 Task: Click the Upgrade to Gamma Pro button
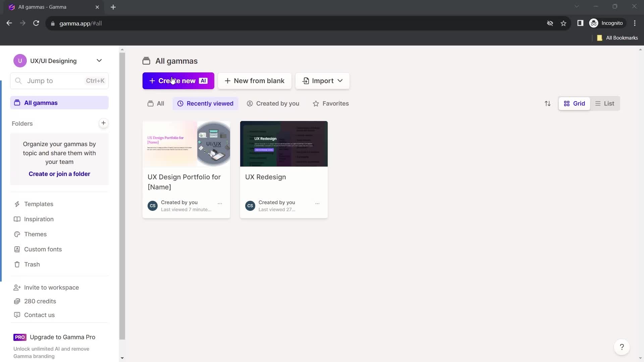[62, 337]
